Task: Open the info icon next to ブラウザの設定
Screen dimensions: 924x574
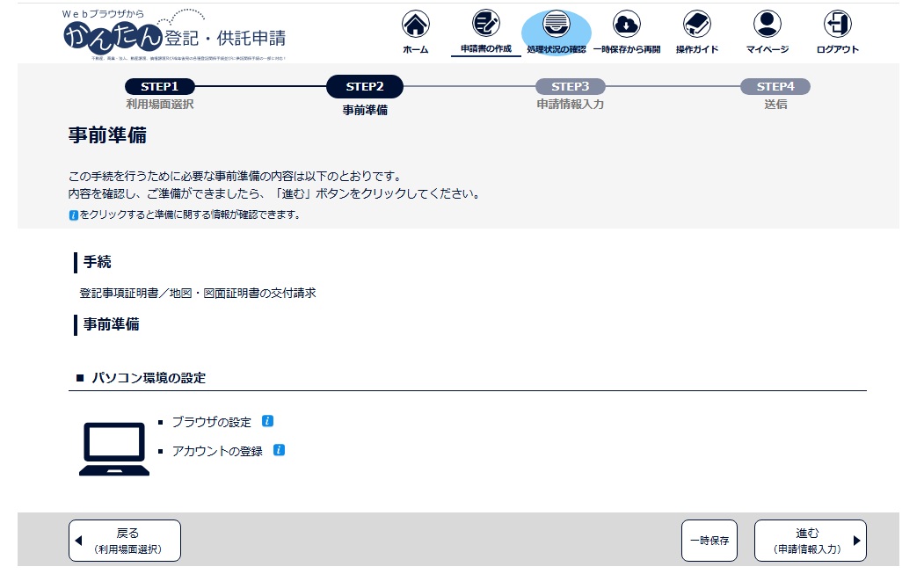Action: pyautogui.click(x=266, y=421)
